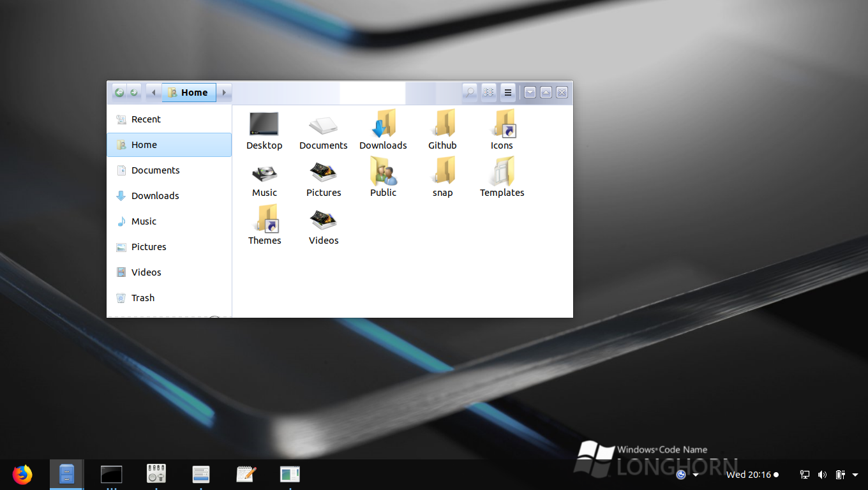This screenshot has width=868, height=490.
Task: Select the Pictures folder icon in the file area
Action: tap(324, 172)
